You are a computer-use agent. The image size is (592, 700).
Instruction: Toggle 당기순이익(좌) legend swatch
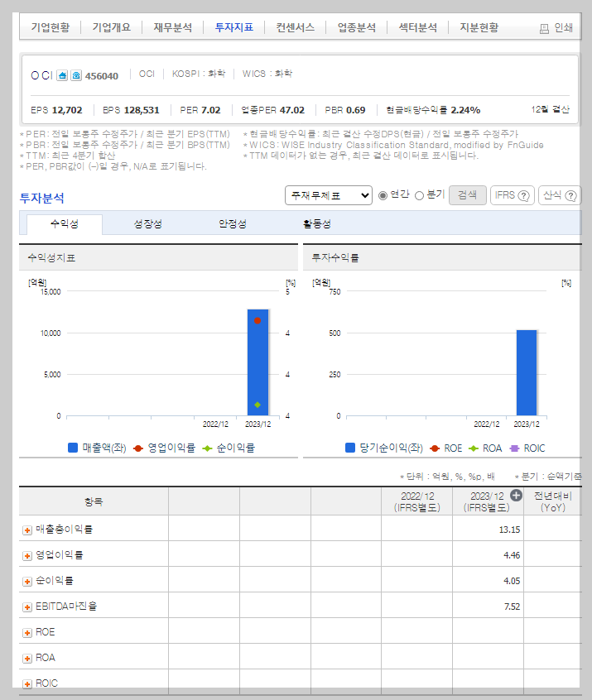point(350,448)
